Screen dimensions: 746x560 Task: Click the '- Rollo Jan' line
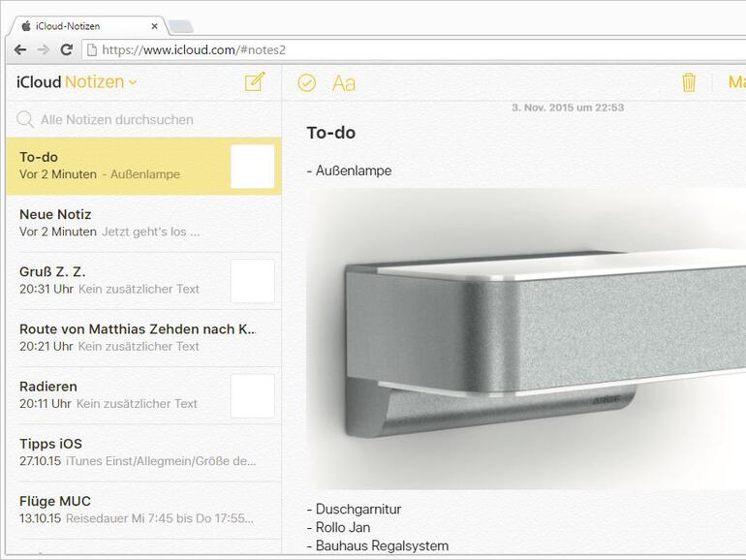point(339,528)
